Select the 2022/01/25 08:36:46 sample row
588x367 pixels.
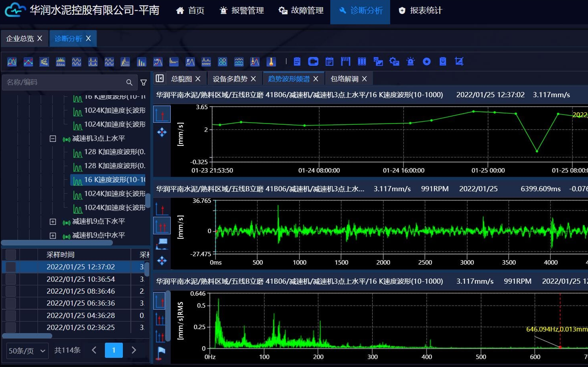(x=81, y=291)
